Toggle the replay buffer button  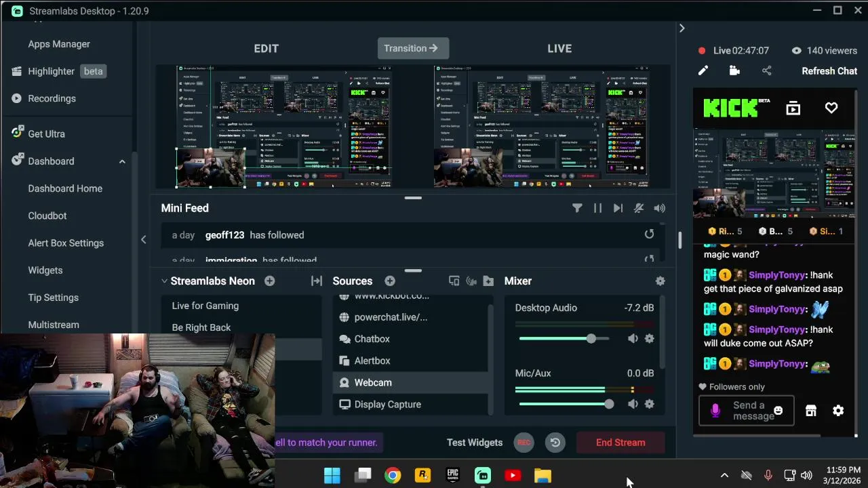click(555, 443)
